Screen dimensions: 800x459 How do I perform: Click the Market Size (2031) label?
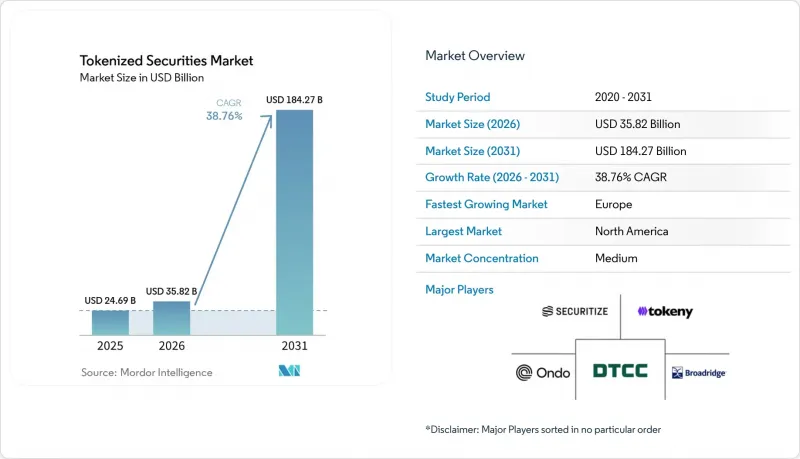click(472, 151)
